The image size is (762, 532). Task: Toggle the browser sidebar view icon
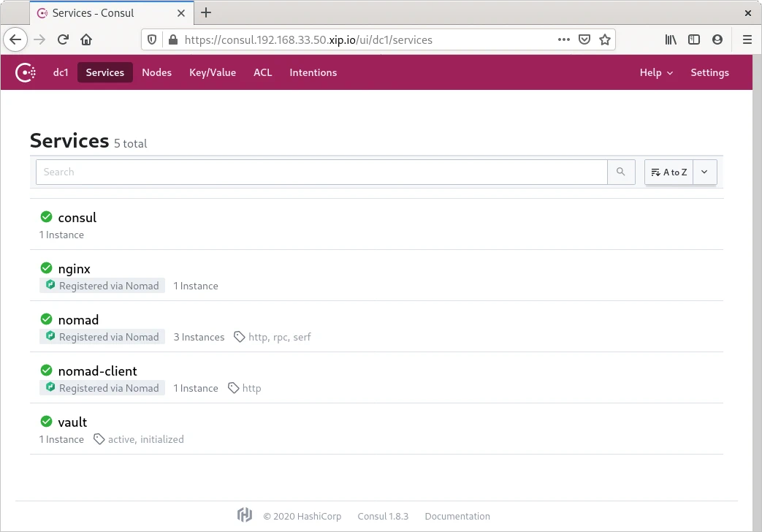click(x=694, y=40)
